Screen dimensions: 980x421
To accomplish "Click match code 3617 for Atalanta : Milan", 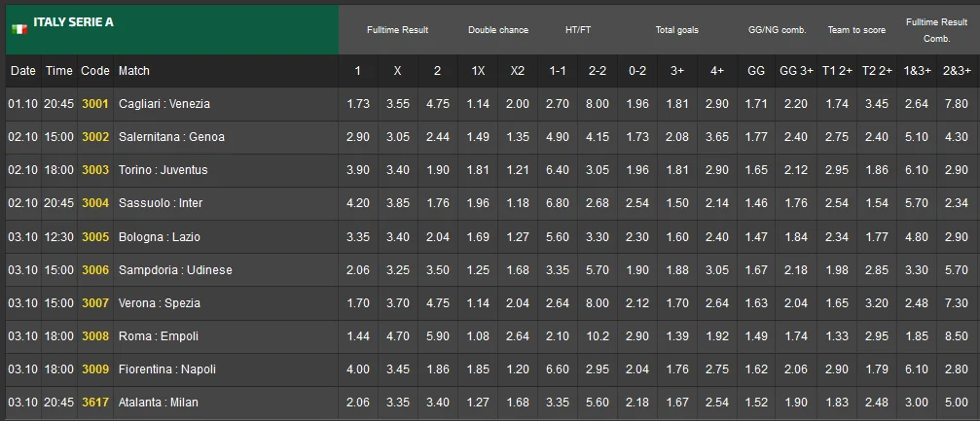I will pos(95,403).
